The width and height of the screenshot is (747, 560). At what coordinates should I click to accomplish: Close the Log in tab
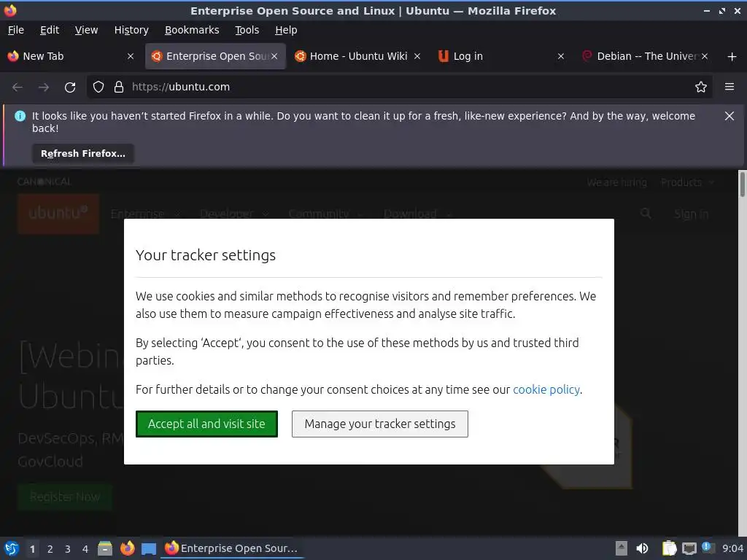tap(561, 56)
